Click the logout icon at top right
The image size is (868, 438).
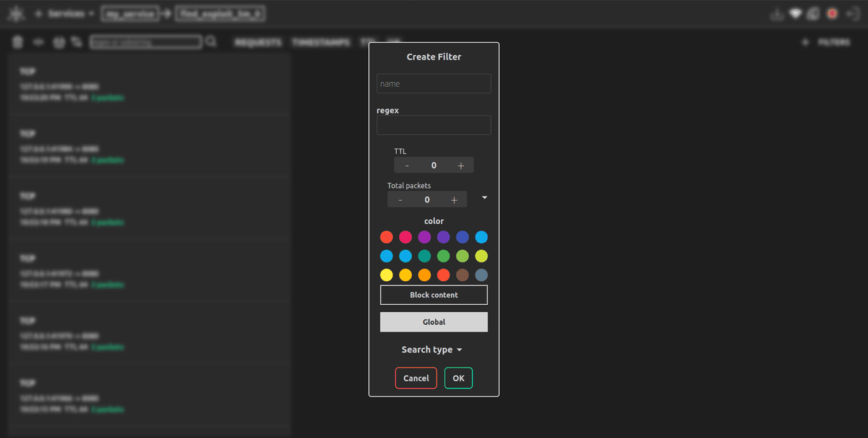852,14
